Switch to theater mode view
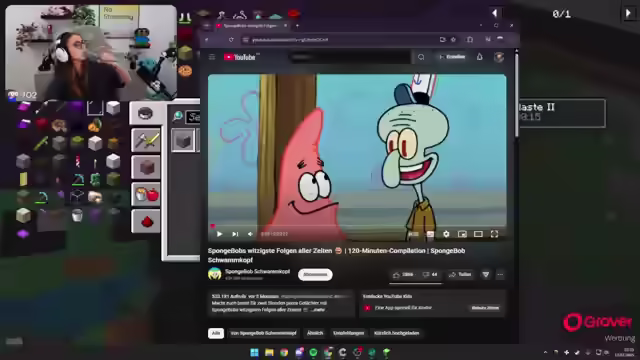This screenshot has height=360, width=640. coord(478,234)
